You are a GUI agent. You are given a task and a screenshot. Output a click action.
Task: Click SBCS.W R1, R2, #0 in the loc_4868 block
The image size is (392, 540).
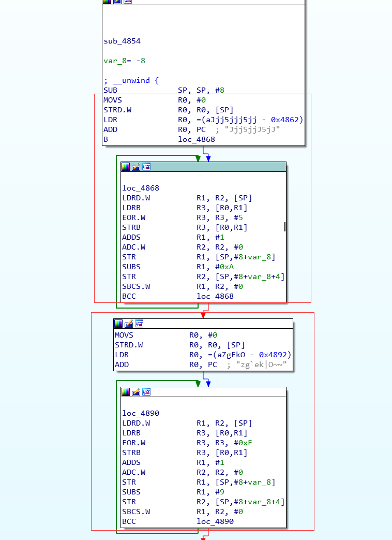(x=183, y=286)
